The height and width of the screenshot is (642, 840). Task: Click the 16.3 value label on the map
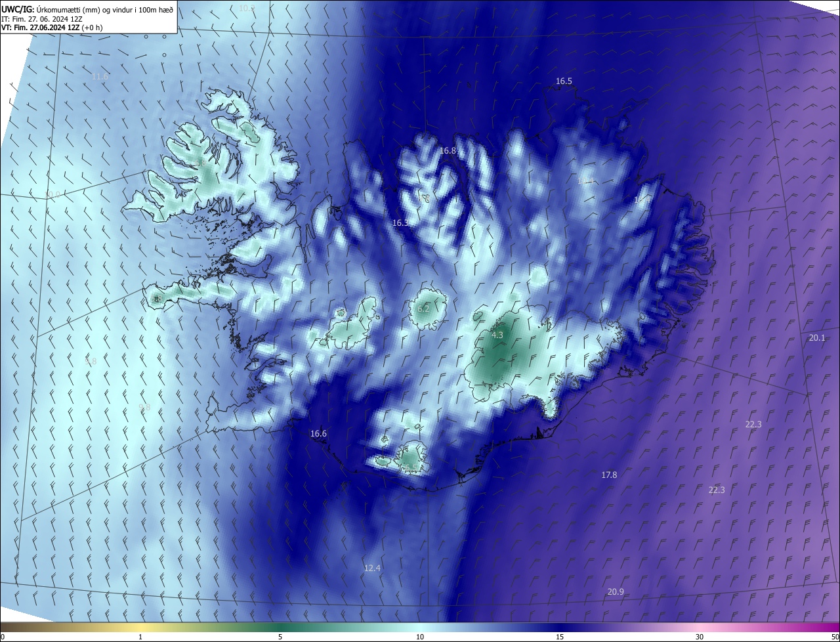400,223
